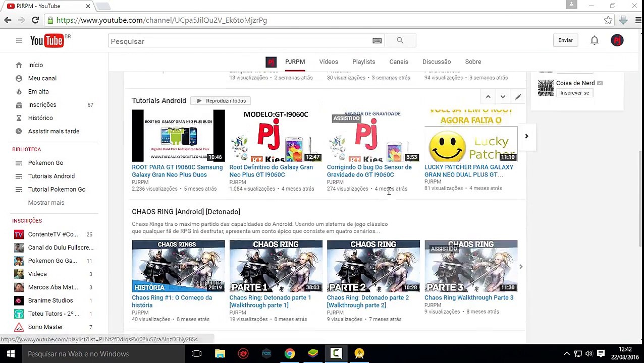Click the magnifier search button

click(x=400, y=40)
